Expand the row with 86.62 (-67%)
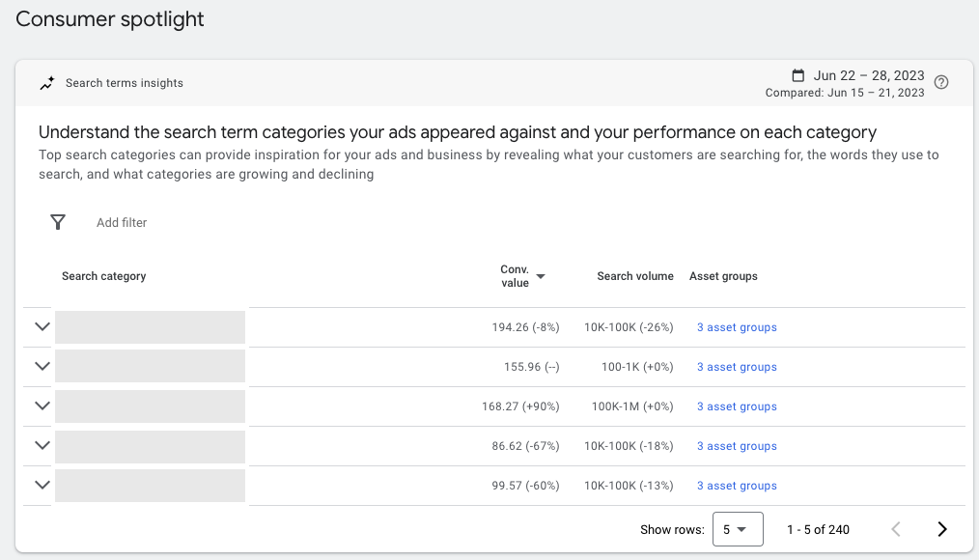 coord(42,446)
